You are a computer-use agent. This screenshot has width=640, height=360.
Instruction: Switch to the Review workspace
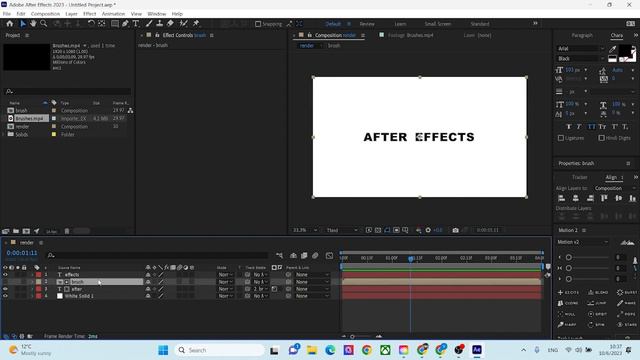(367, 24)
